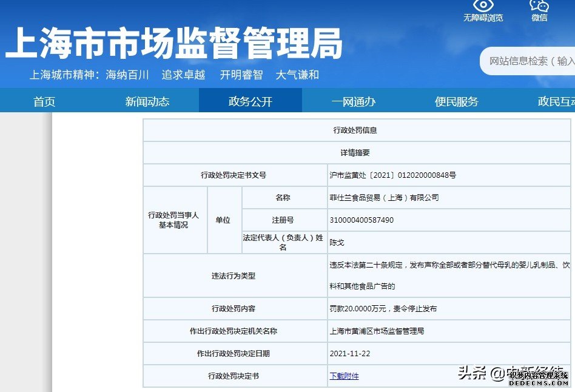Image resolution: width=575 pixels, height=392 pixels.
Task: Select the registration number 310000400587490
Action: click(x=361, y=220)
